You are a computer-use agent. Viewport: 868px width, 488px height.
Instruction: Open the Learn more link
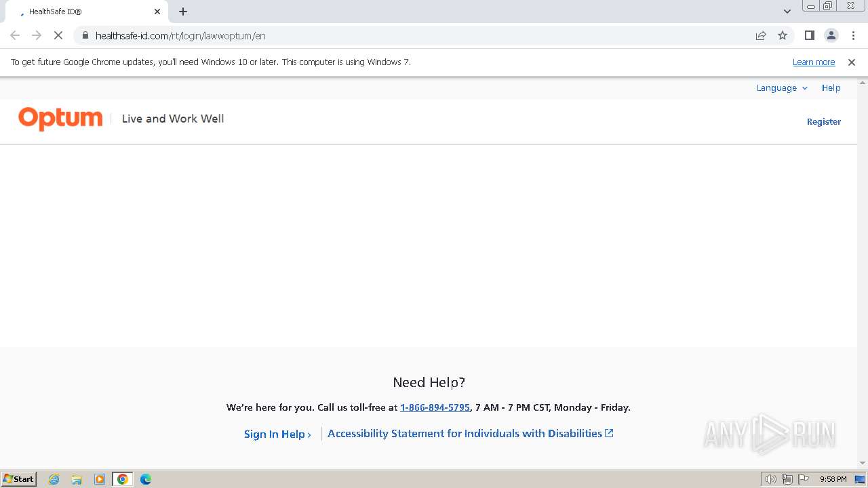(814, 62)
